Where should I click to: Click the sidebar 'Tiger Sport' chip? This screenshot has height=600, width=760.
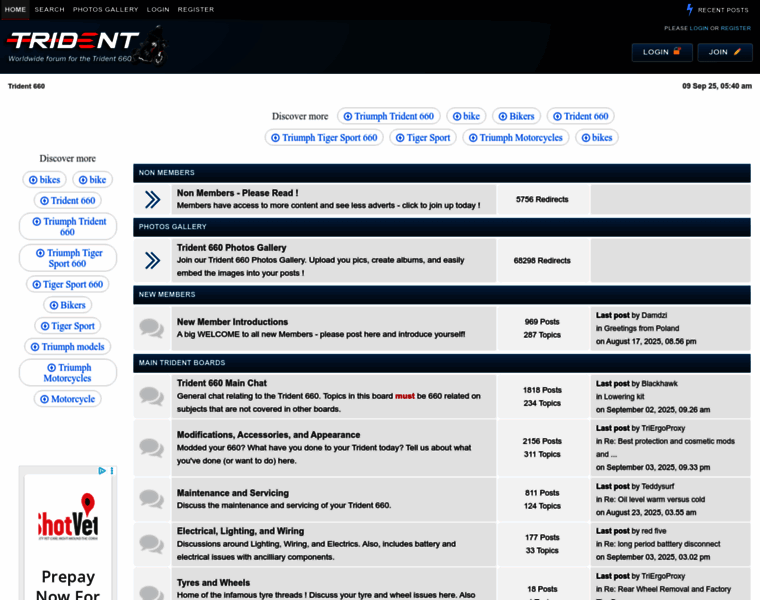point(67,326)
